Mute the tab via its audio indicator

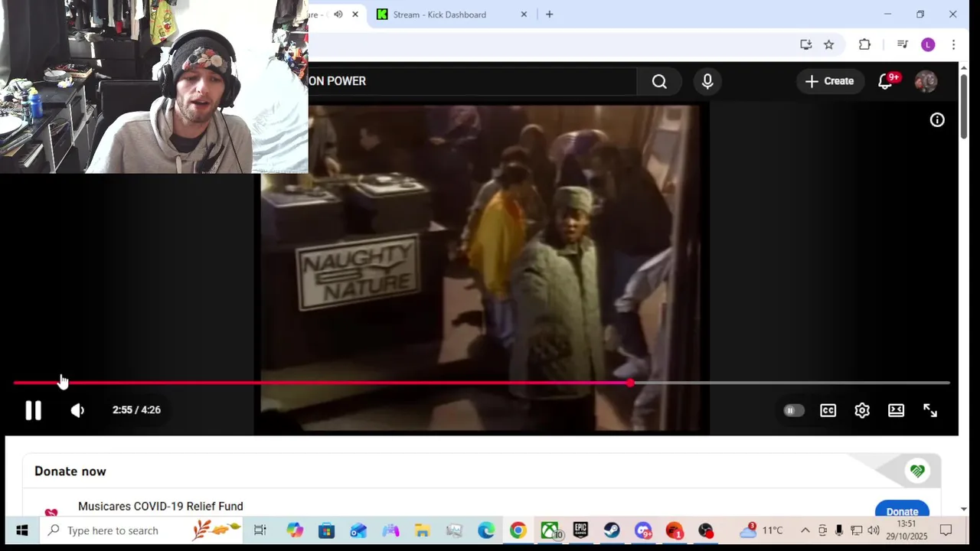pyautogui.click(x=338, y=15)
